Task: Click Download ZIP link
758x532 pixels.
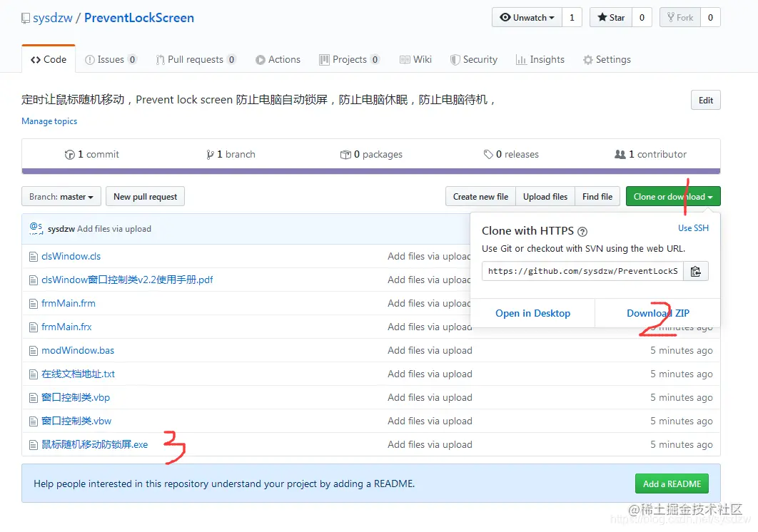Action: pyautogui.click(x=658, y=313)
